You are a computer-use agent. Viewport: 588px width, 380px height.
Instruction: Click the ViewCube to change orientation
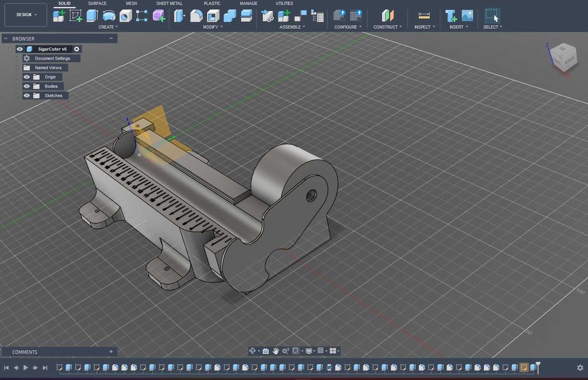[x=564, y=58]
